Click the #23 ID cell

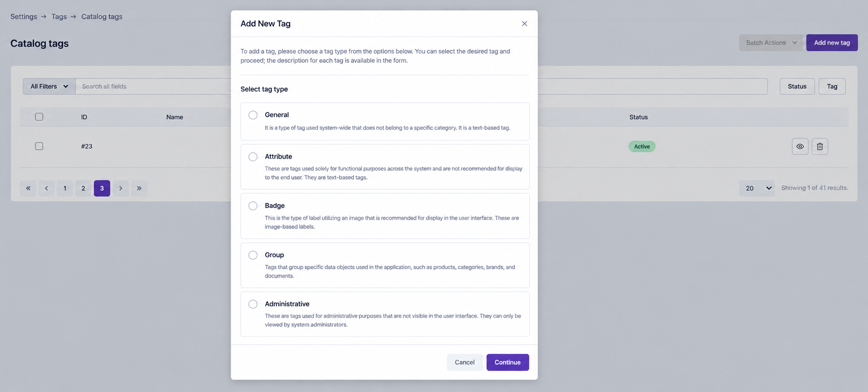87,146
